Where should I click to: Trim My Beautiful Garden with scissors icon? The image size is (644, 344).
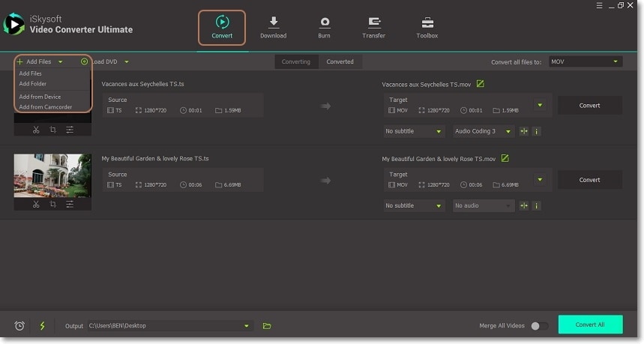point(36,204)
